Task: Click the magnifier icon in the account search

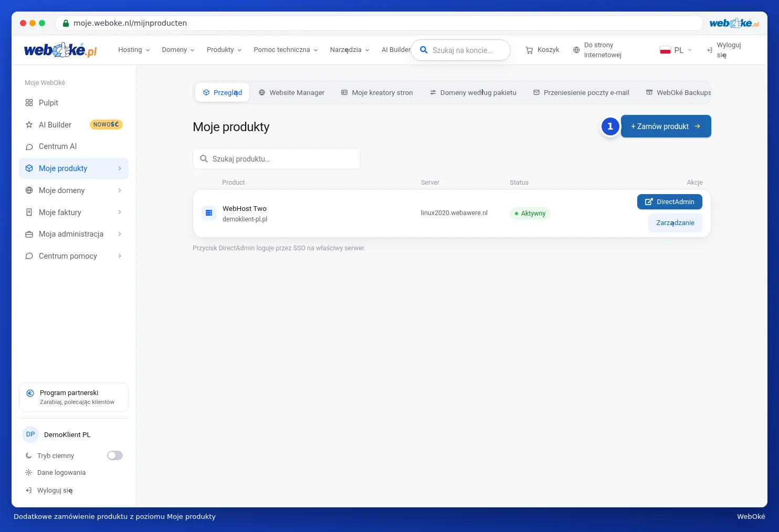Action: coord(424,50)
